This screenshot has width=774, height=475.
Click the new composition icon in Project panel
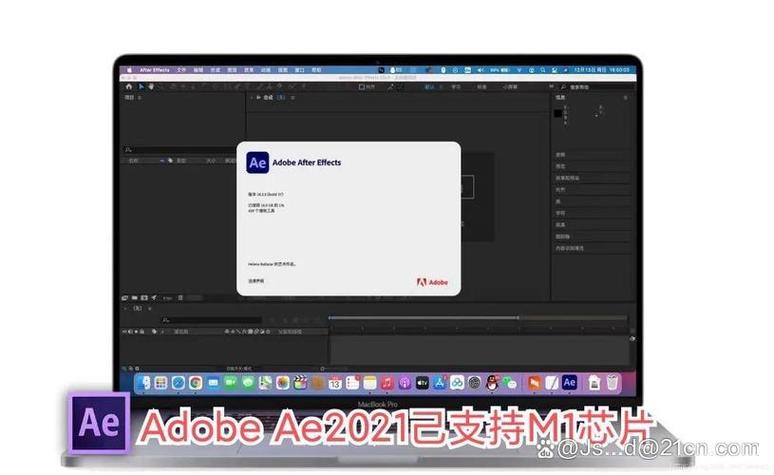(x=144, y=298)
